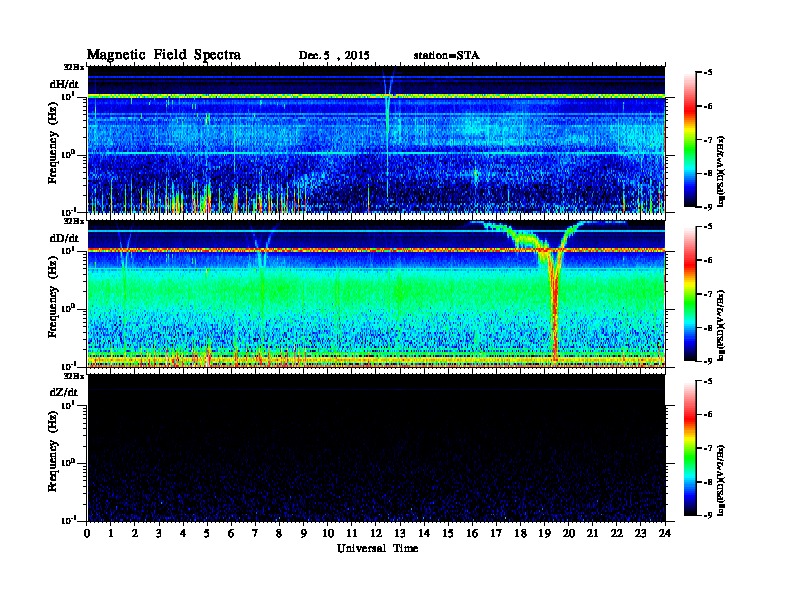This screenshot has width=792, height=612.
Task: Click the date "Dec. 5, 2015"
Action: 334,56
